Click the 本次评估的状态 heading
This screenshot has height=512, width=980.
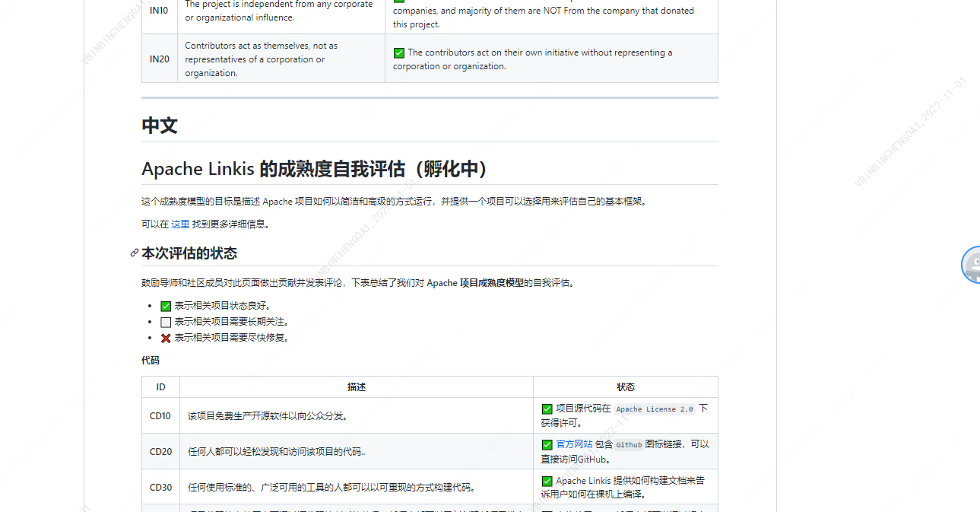click(189, 253)
